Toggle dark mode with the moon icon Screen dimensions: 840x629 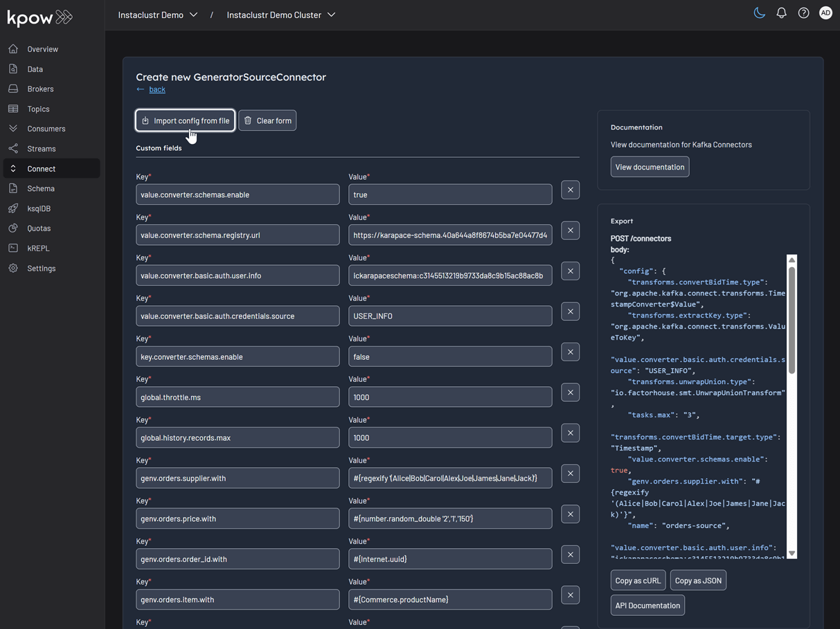[759, 13]
